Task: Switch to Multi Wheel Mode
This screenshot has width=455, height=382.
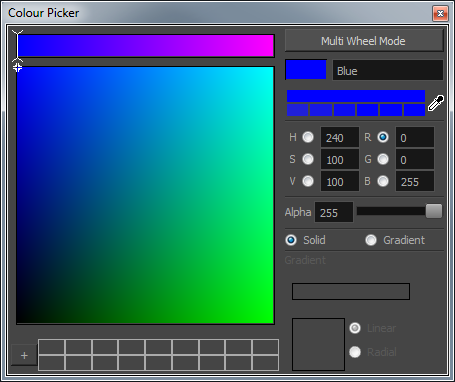Action: click(x=364, y=41)
